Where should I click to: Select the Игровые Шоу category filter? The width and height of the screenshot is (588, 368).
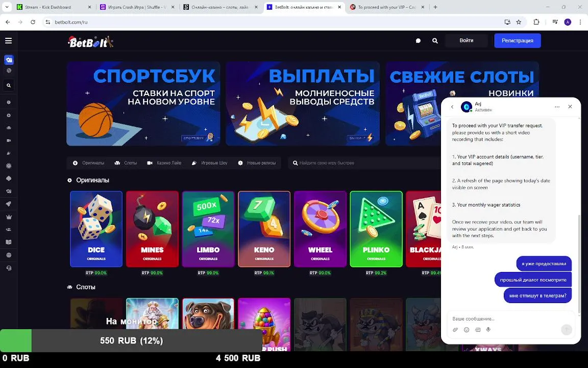click(210, 163)
